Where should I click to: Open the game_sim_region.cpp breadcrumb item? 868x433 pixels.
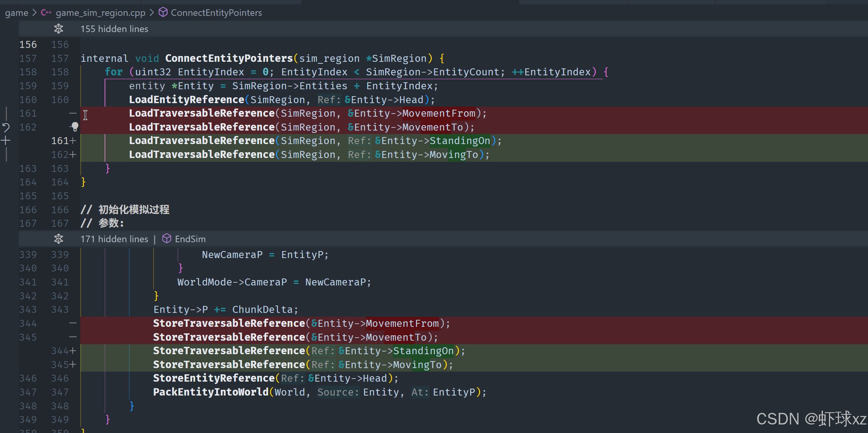click(100, 13)
